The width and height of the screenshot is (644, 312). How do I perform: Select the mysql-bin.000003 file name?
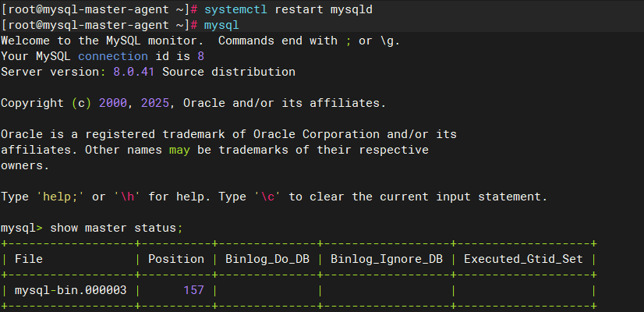(x=71, y=291)
